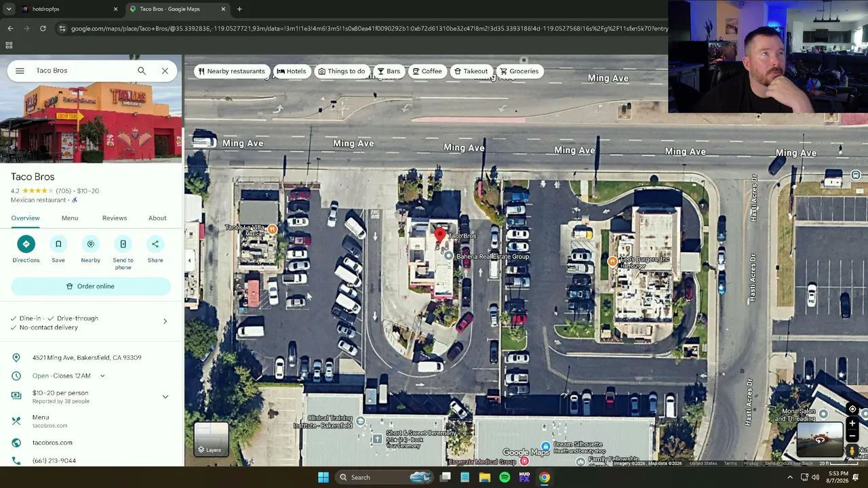This screenshot has height=488, width=868.
Task: Expand the price per person details
Action: pos(165,396)
